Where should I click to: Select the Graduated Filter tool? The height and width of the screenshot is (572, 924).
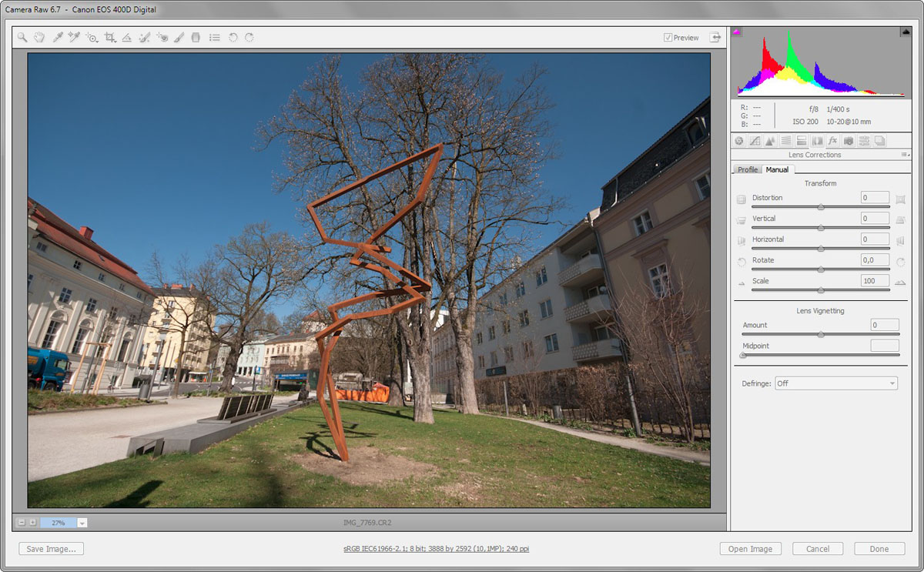pyautogui.click(x=196, y=37)
